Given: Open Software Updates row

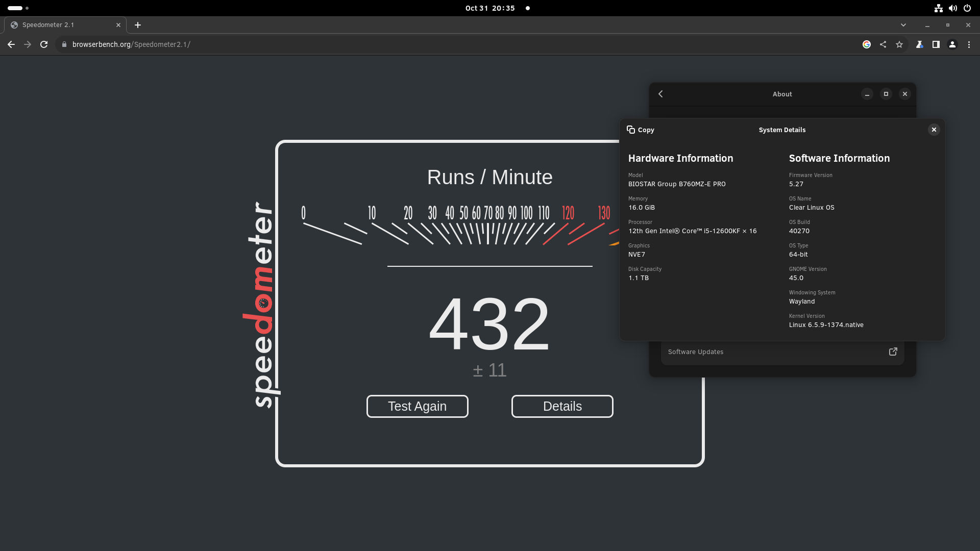Looking at the screenshot, I should 782,352.
